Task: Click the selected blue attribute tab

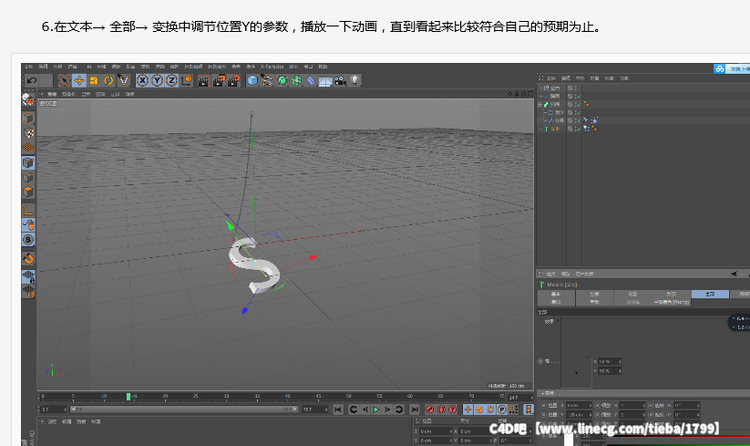Action: pos(710,294)
